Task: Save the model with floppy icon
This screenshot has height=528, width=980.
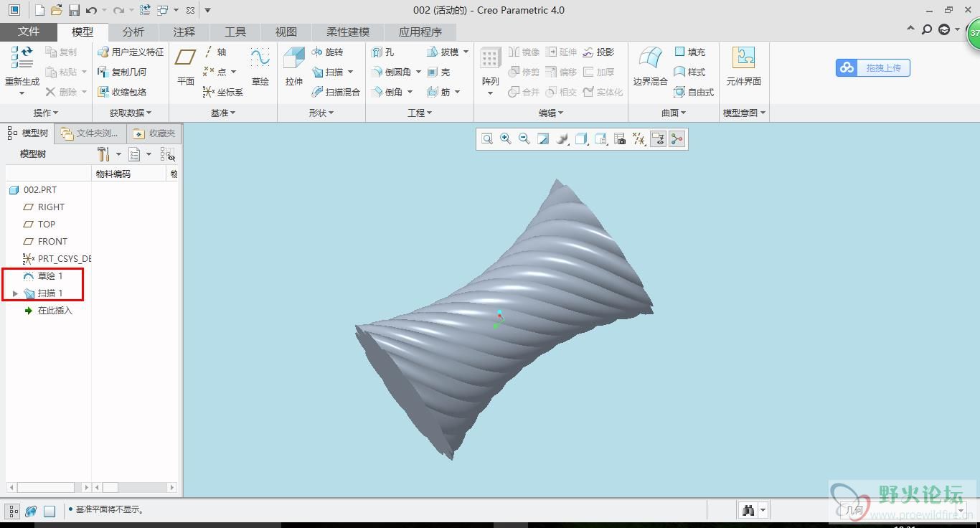Action: pos(74,10)
